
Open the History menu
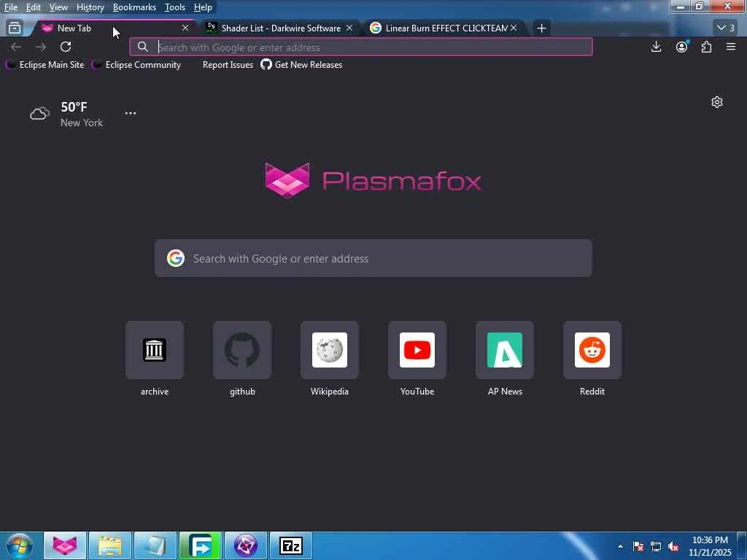pyautogui.click(x=90, y=7)
